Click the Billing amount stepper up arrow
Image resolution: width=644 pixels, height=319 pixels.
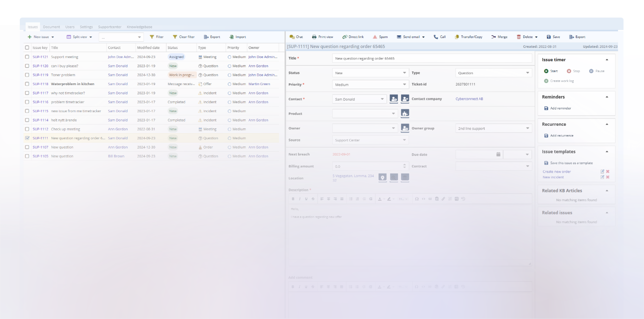[405, 165]
